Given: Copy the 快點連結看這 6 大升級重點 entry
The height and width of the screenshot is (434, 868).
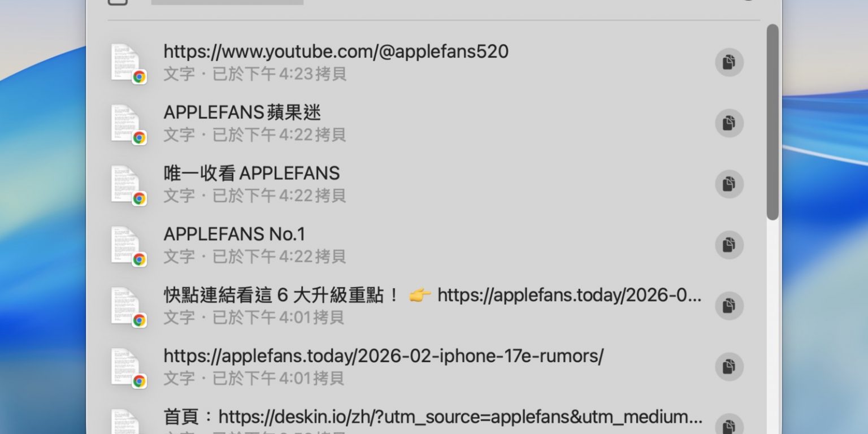Looking at the screenshot, I should [x=729, y=306].
